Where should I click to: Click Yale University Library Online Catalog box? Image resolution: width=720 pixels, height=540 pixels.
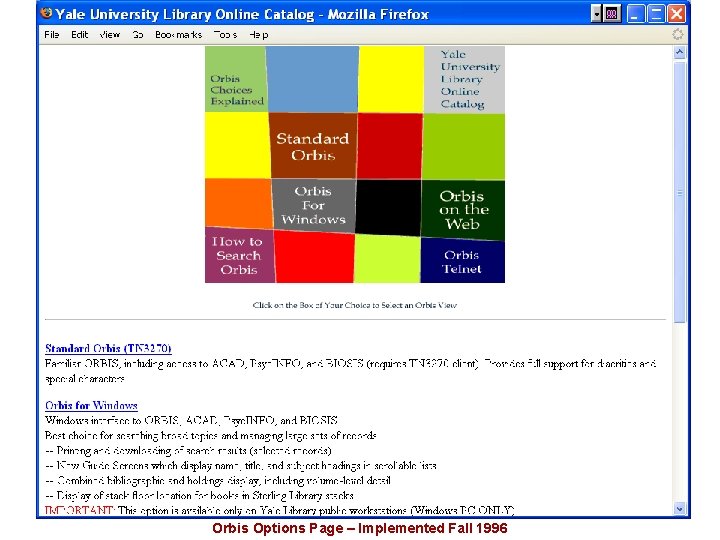pyautogui.click(x=464, y=79)
